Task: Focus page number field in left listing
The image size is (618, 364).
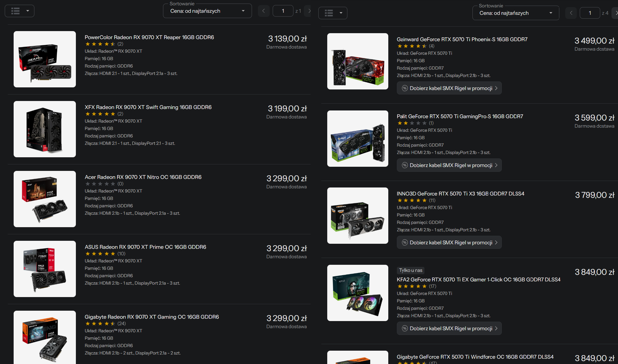Action: pyautogui.click(x=283, y=11)
